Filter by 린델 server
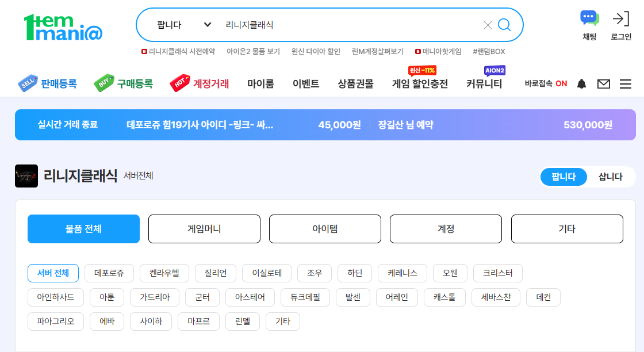 point(242,322)
